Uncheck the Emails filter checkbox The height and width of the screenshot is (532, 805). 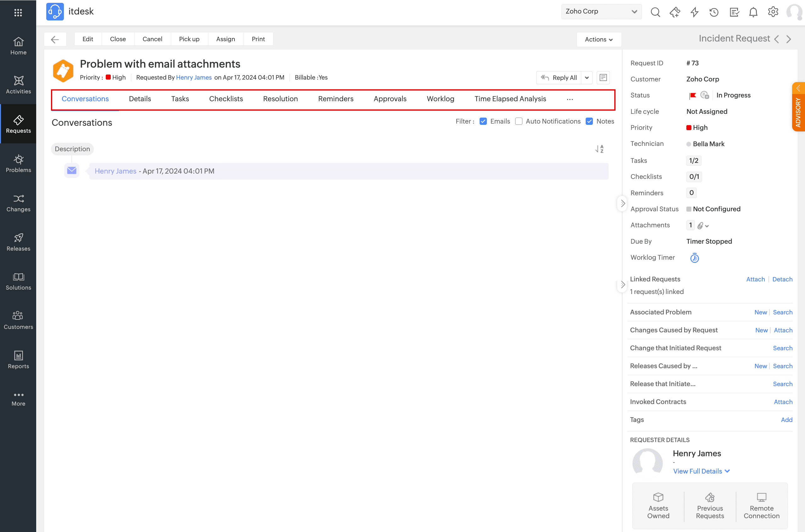483,121
